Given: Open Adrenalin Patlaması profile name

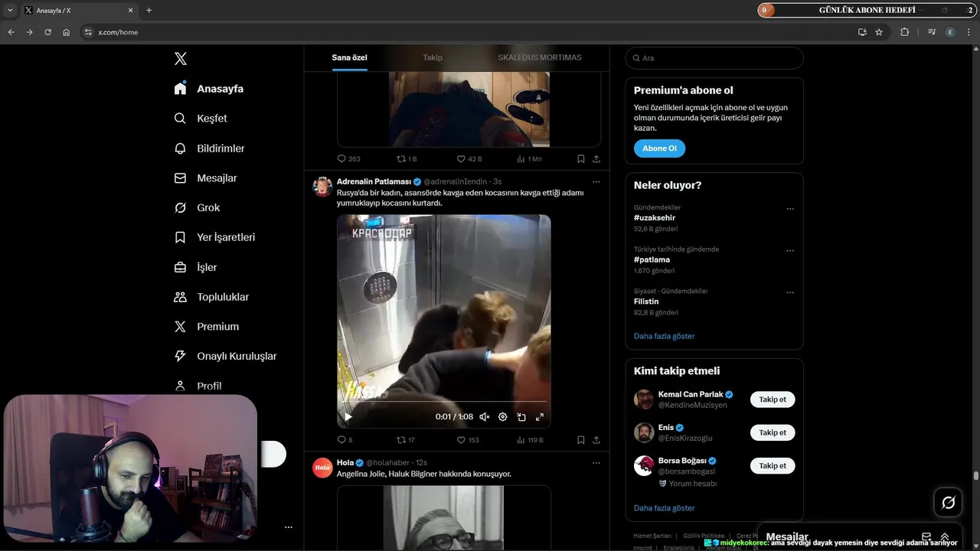Looking at the screenshot, I should click(374, 182).
